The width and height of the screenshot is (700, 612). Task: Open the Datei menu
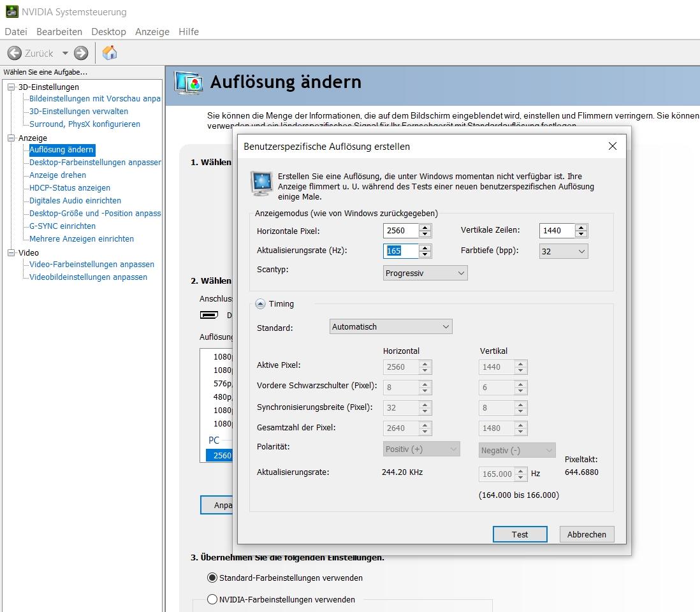pyautogui.click(x=16, y=32)
